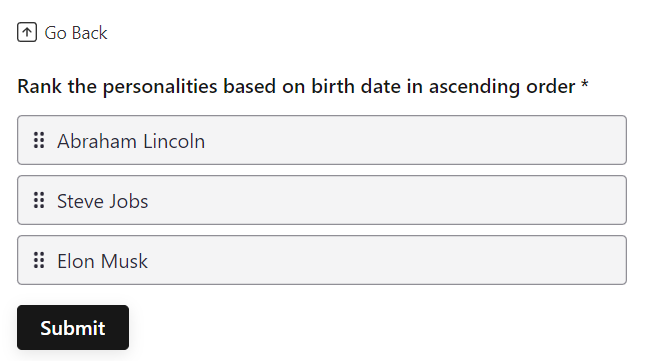Focus the second ranking item in the list

coord(322,200)
